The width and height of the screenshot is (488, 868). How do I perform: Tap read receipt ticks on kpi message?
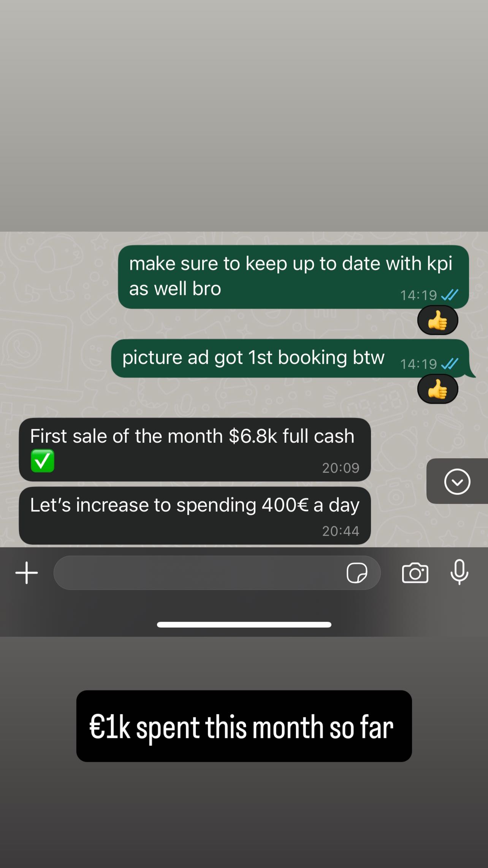coord(450,295)
